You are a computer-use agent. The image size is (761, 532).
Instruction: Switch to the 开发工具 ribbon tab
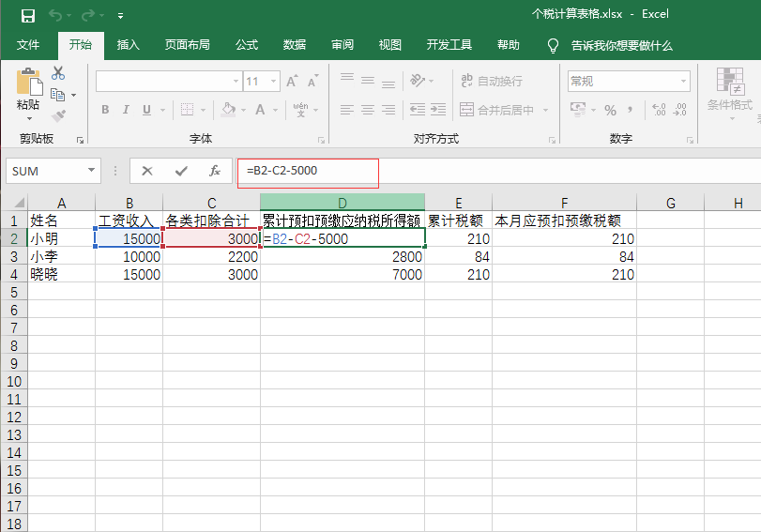449,45
